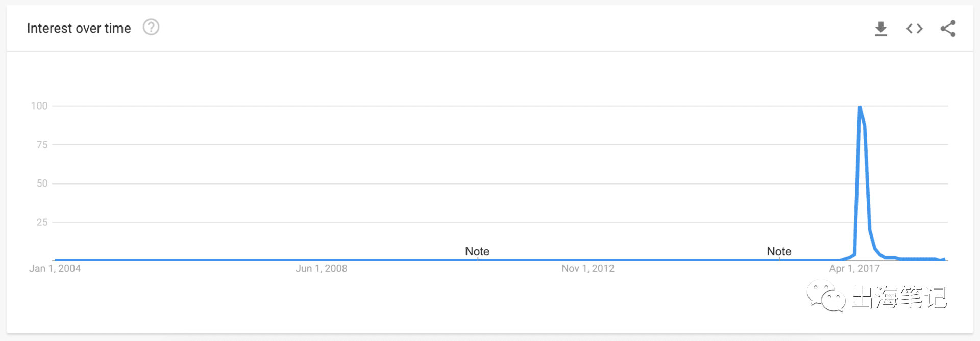The height and width of the screenshot is (341, 980).
Task: Click the Apr 1, 2017 date label
Action: 854,269
